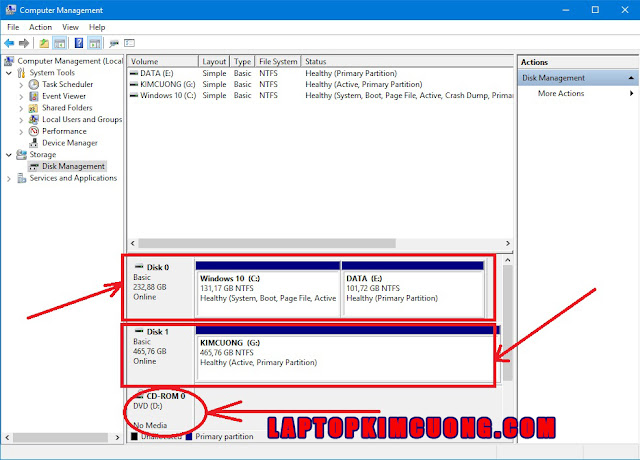640x460 pixels.
Task: Open the Help menu
Action: (x=97, y=27)
